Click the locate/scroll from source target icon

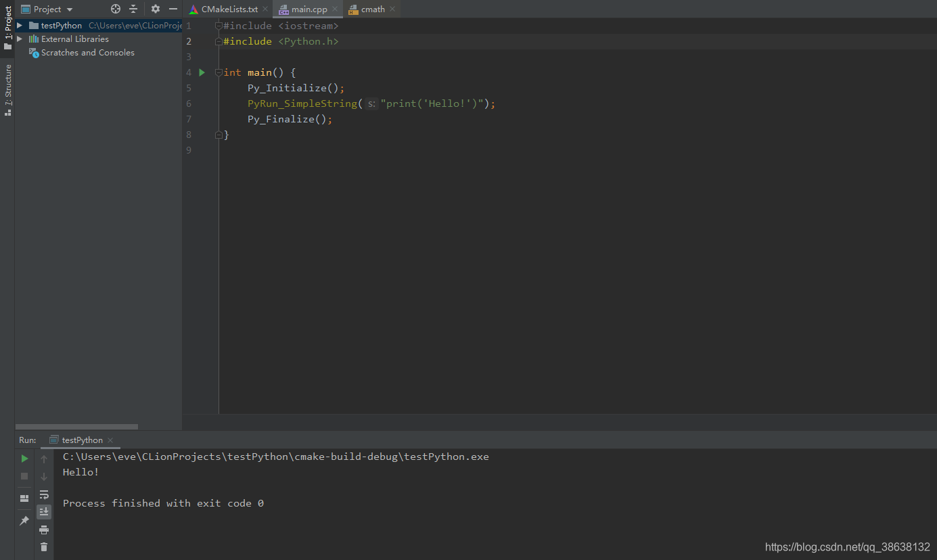coord(116,9)
